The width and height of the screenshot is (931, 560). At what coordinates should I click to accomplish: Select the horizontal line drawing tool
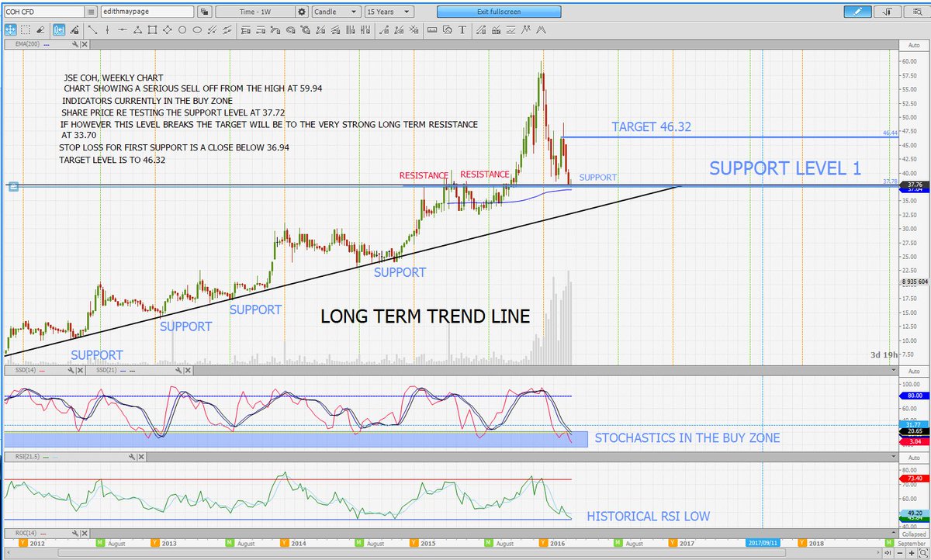[x=122, y=29]
